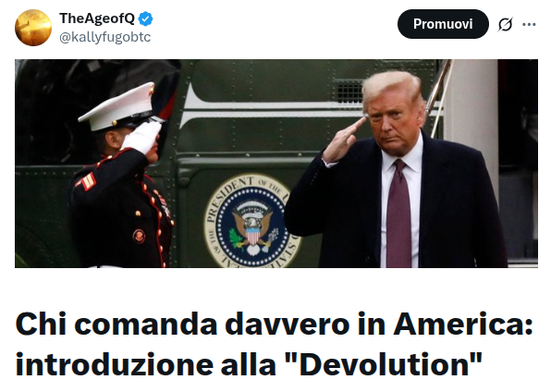This screenshot has width=551, height=392.
Task: Click headline line starting with "introduzione alla"
Action: (x=249, y=364)
